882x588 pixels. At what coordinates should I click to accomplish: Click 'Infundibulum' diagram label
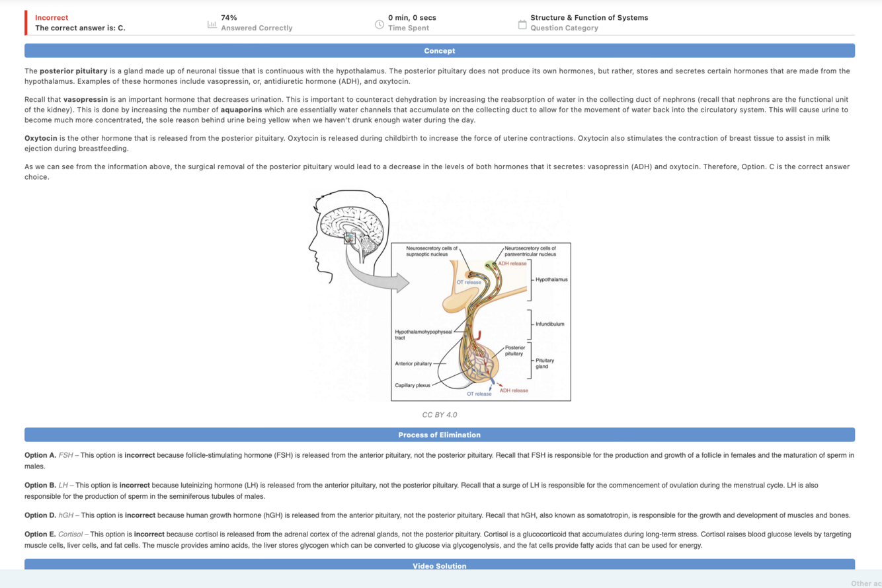tap(550, 324)
